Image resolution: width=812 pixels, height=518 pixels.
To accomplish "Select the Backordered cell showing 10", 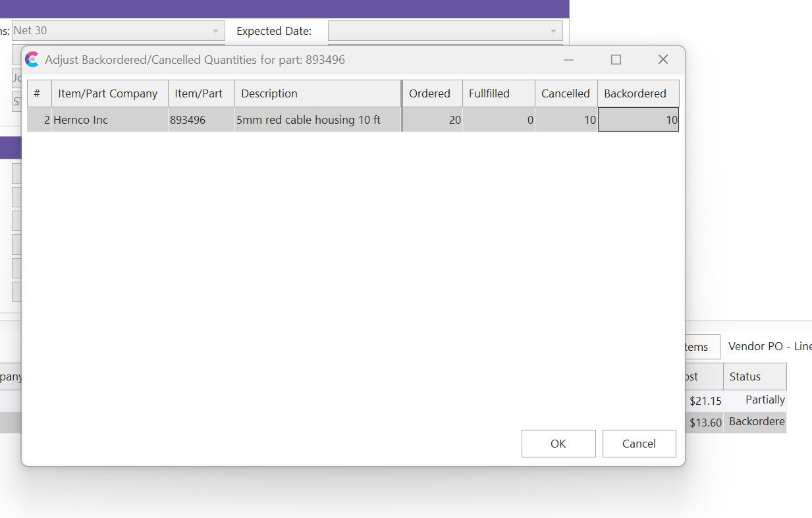I will pyautogui.click(x=638, y=120).
